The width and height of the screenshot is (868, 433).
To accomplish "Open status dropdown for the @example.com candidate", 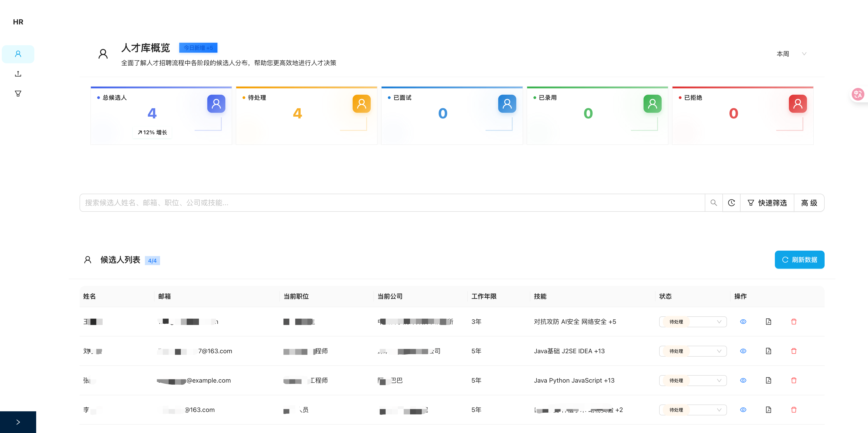I will 693,380.
